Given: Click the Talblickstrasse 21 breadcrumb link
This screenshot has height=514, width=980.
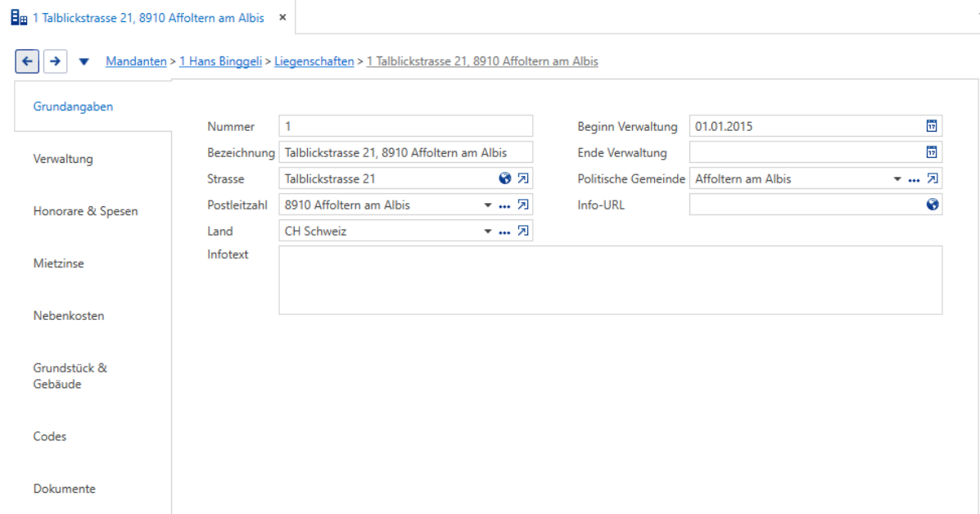Looking at the screenshot, I should click(x=482, y=61).
